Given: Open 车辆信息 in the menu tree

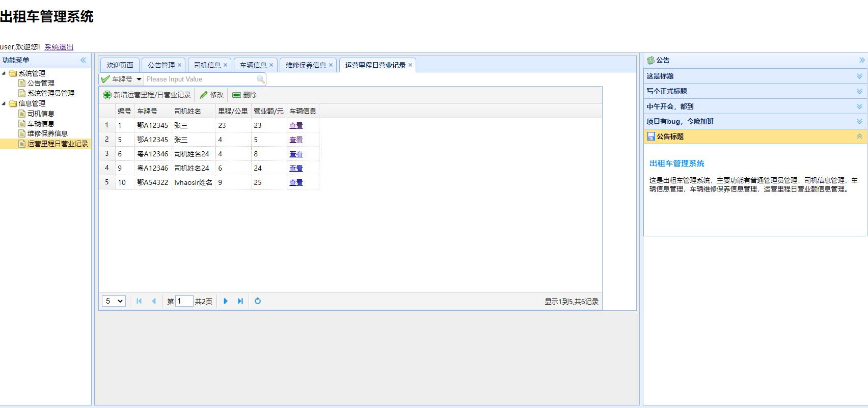Looking at the screenshot, I should [x=41, y=124].
